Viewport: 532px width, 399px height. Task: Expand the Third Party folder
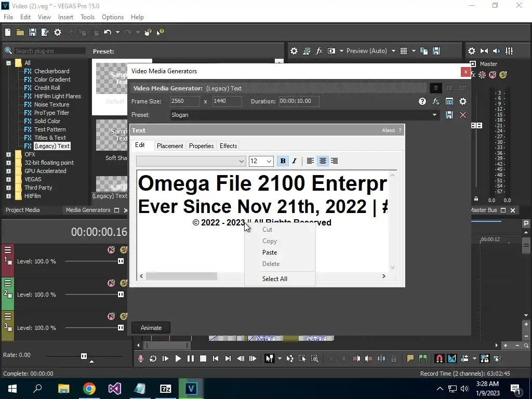pyautogui.click(x=8, y=188)
